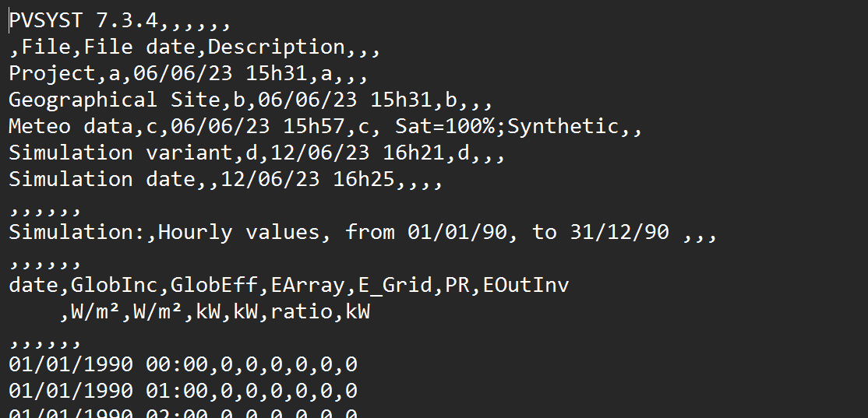Click the word Description in the header line
The image size is (868, 418).
point(277,47)
